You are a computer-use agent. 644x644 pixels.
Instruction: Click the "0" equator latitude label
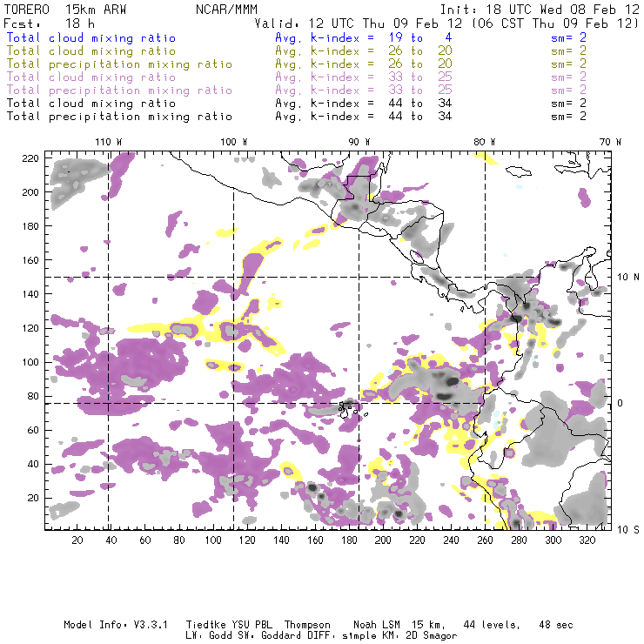tap(620, 403)
